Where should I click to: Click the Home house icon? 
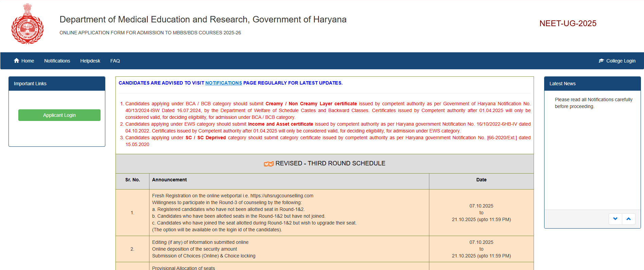16,61
